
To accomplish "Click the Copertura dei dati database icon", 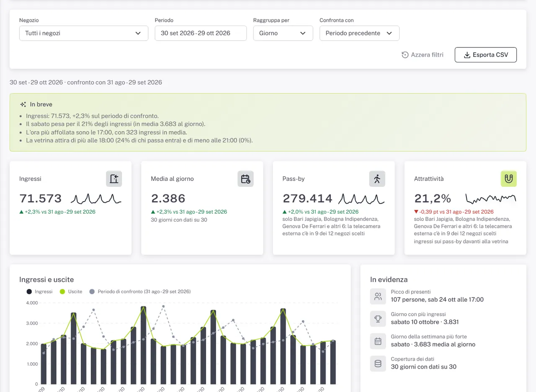I will [x=378, y=364].
